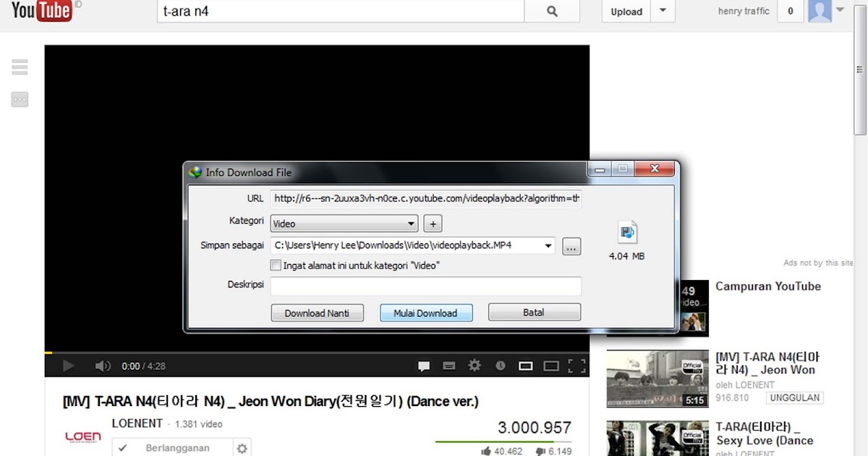The width and height of the screenshot is (868, 456).
Task: Click the ellipsis icon below guide
Action: 20,99
